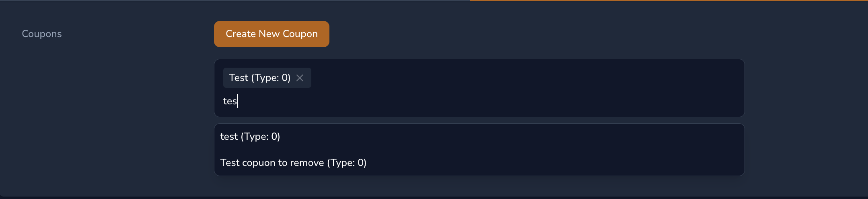Image resolution: width=868 pixels, height=199 pixels.
Task: Click the Create New Coupon button
Action: tap(272, 34)
